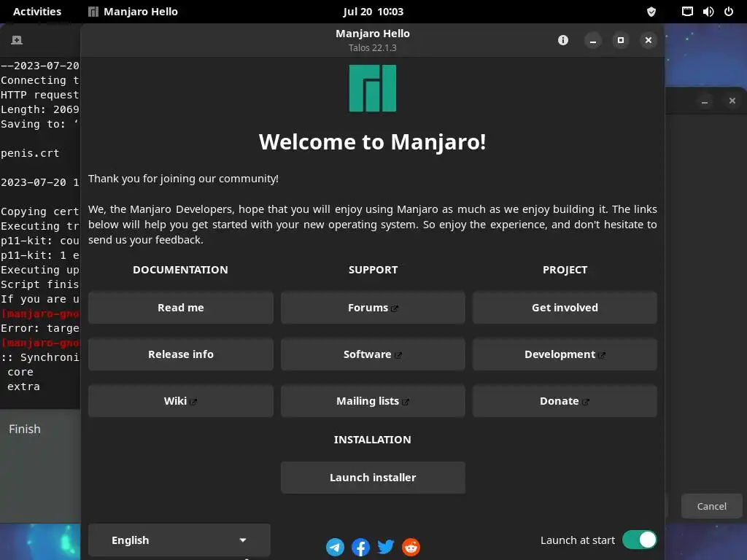The image size is (747, 560).
Task: Close the background dialog window
Action: [x=732, y=101]
